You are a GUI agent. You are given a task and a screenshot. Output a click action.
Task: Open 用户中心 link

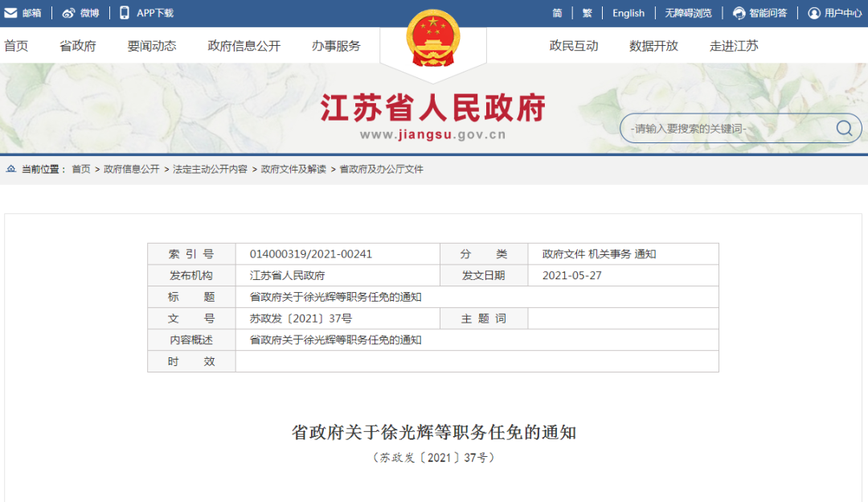point(843,13)
